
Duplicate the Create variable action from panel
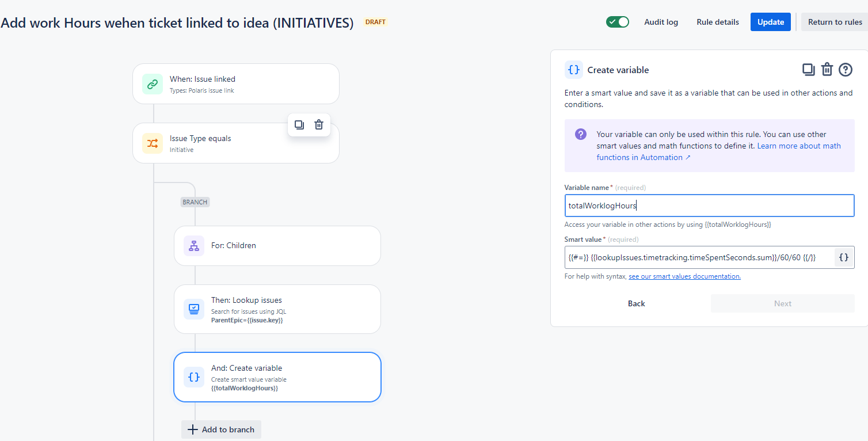(809, 70)
